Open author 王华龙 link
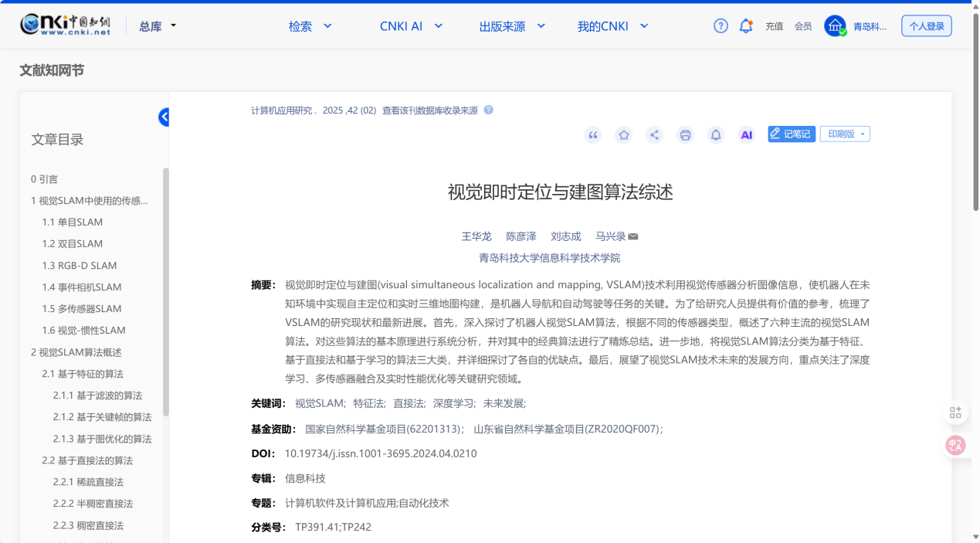 click(x=476, y=236)
